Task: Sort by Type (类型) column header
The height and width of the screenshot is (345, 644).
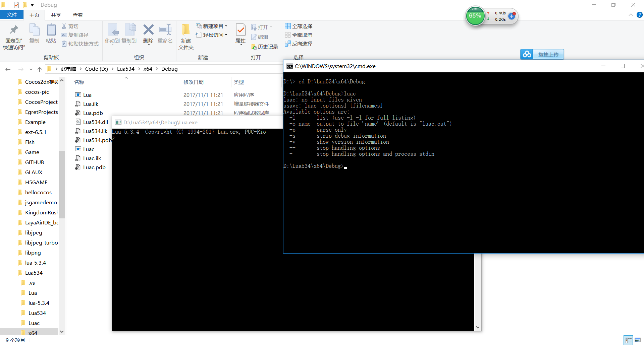Action: 239,82
